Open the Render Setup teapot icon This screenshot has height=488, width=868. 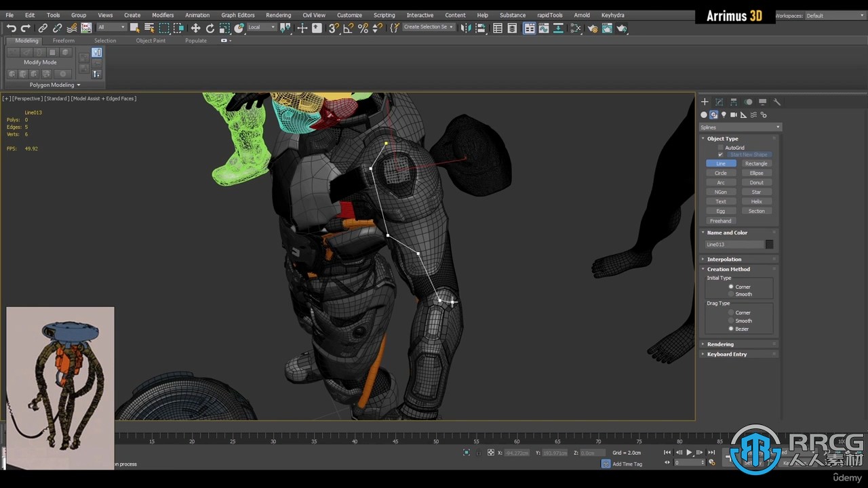(x=593, y=28)
